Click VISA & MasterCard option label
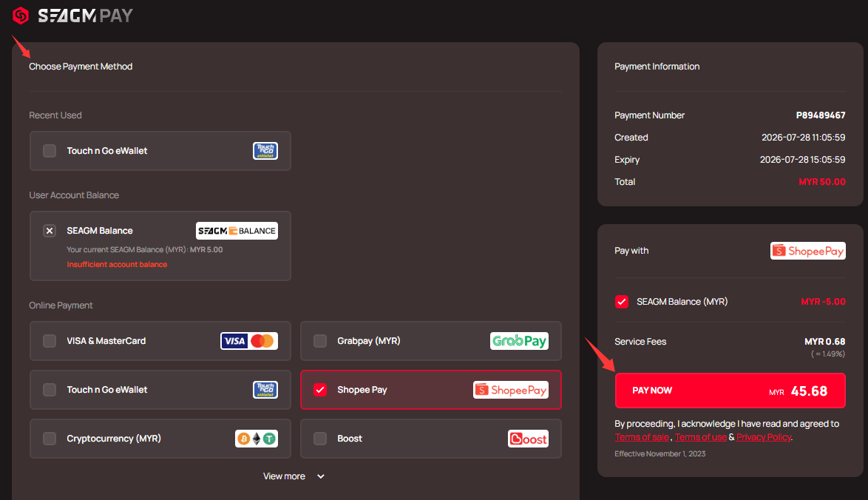 point(106,341)
